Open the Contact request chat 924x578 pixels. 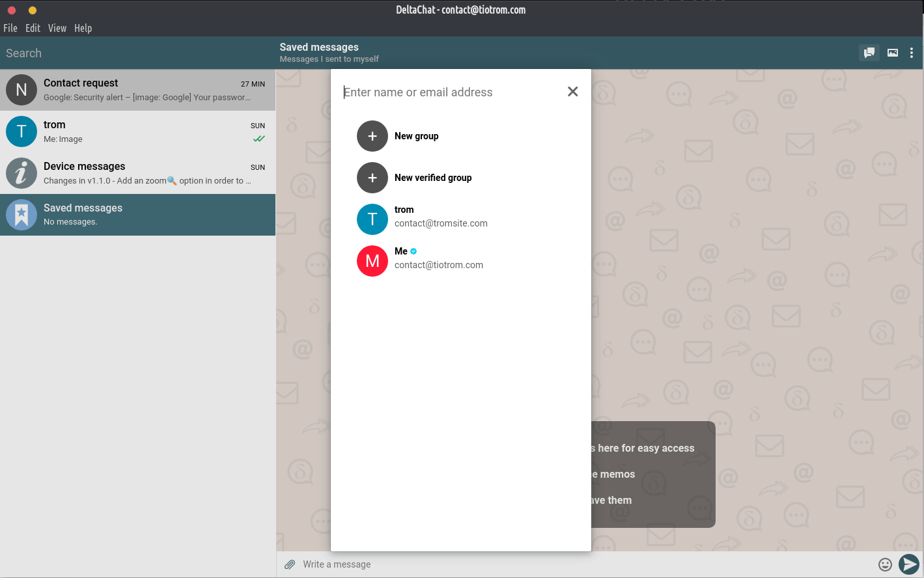(137, 90)
